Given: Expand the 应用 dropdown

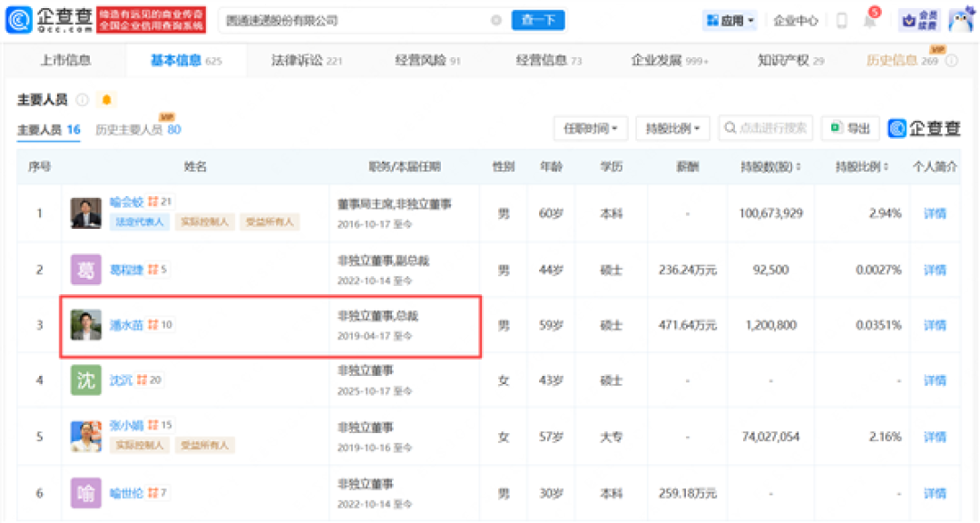Looking at the screenshot, I should (730, 21).
